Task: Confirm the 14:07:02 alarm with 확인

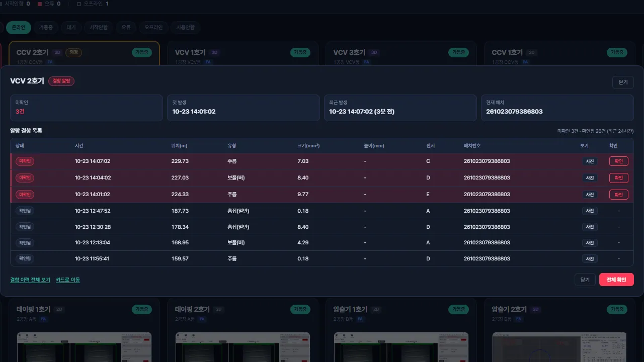Action: (619, 161)
